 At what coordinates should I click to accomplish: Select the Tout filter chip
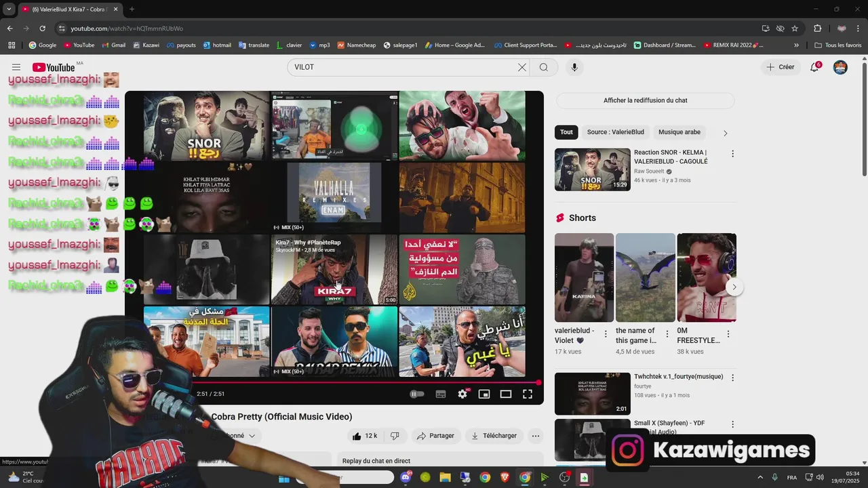point(566,132)
